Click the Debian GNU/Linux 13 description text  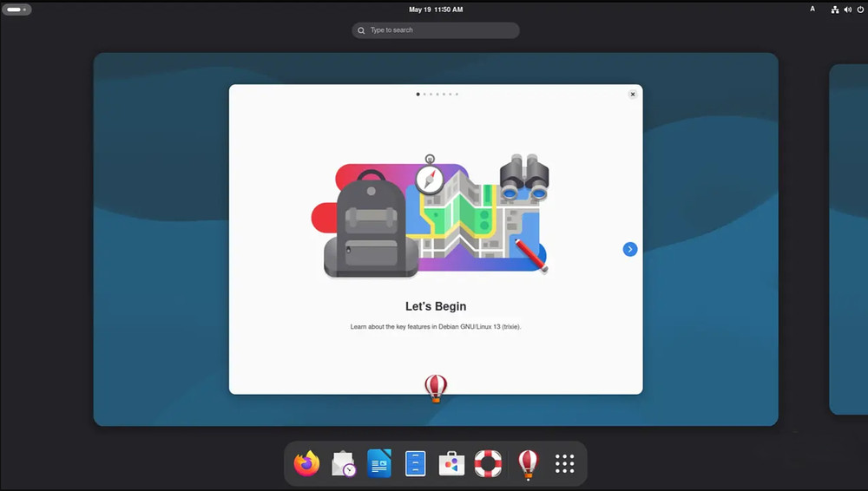(x=436, y=326)
